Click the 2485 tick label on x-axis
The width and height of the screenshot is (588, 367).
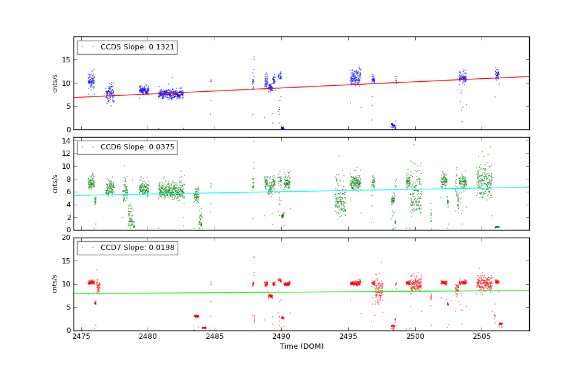tap(215, 336)
